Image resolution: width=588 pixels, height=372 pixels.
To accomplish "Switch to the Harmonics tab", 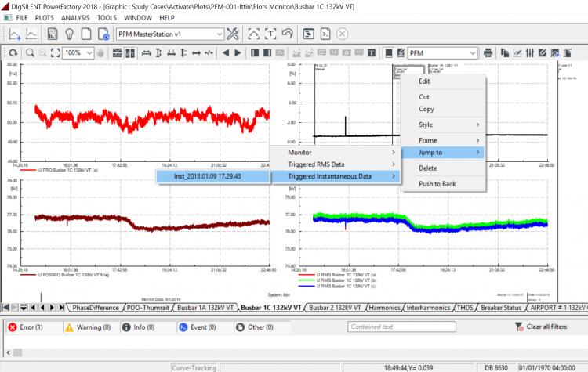I will tap(383, 308).
